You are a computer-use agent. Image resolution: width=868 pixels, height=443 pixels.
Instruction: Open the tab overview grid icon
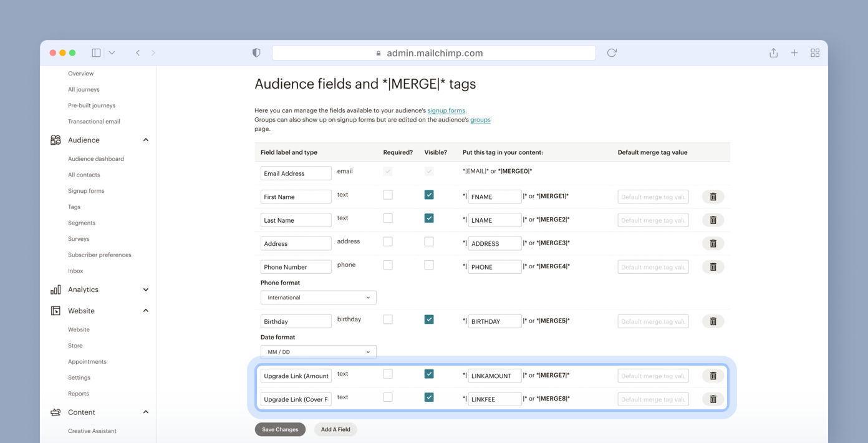tap(814, 53)
